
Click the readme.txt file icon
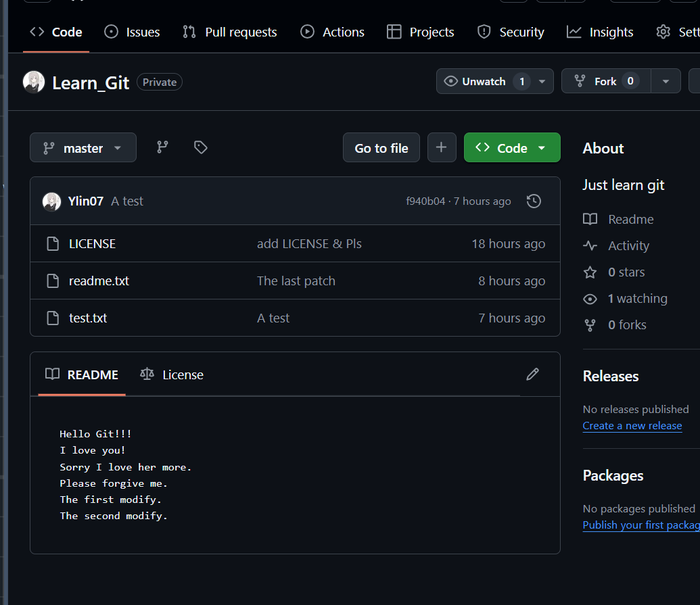tap(53, 281)
